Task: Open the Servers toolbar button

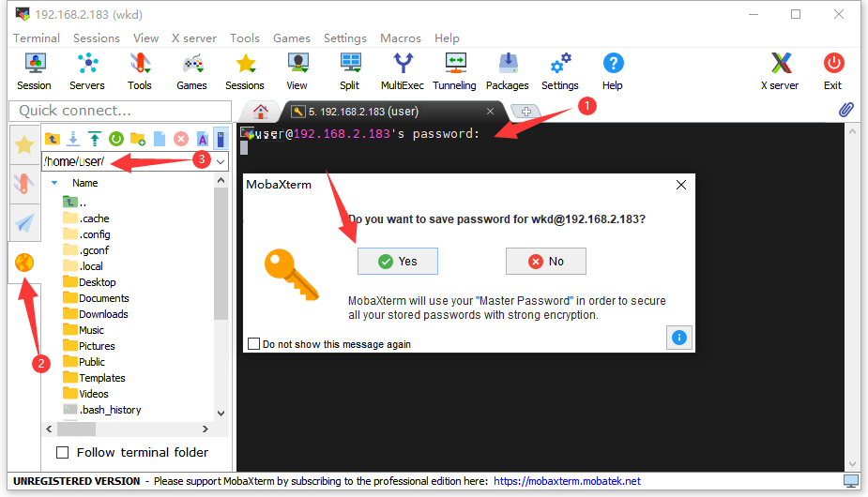Action: coord(87,71)
